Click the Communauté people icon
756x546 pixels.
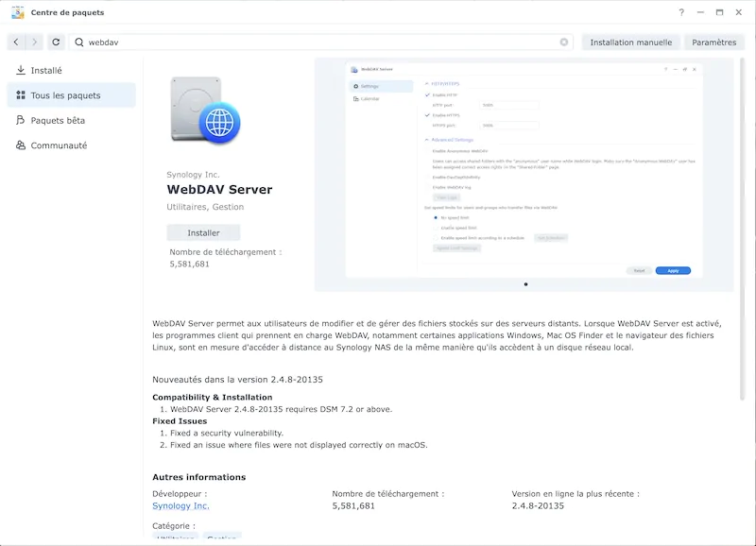click(x=21, y=145)
